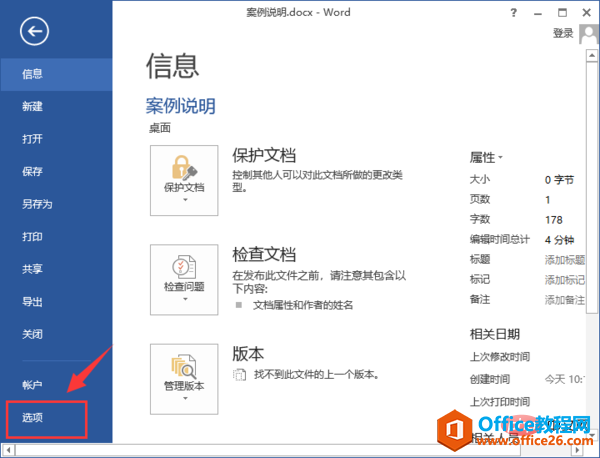Click the '检查文档' heading
Viewport: 600px width, 458px height.
[264, 254]
